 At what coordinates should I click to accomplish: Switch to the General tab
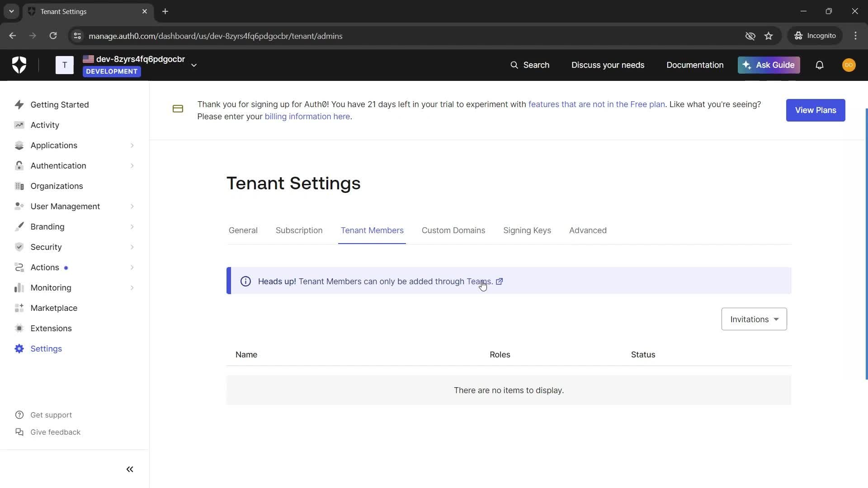coord(243,230)
